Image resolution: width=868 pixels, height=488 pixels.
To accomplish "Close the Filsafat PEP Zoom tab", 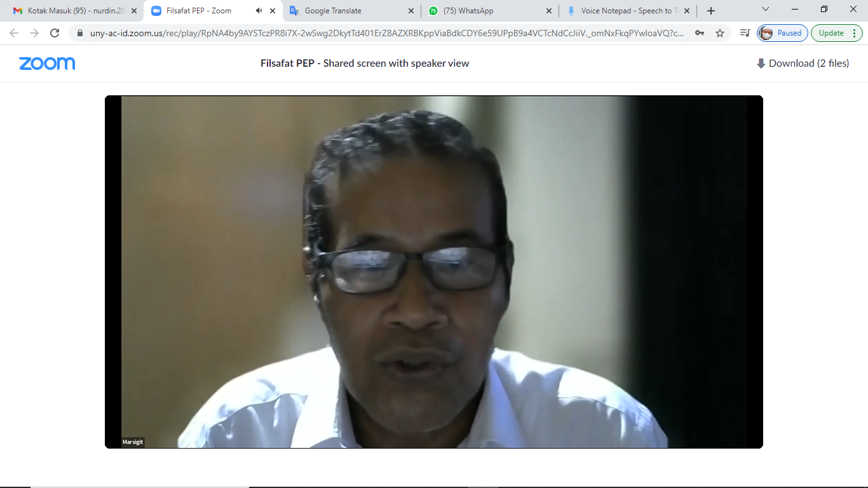I will (273, 11).
